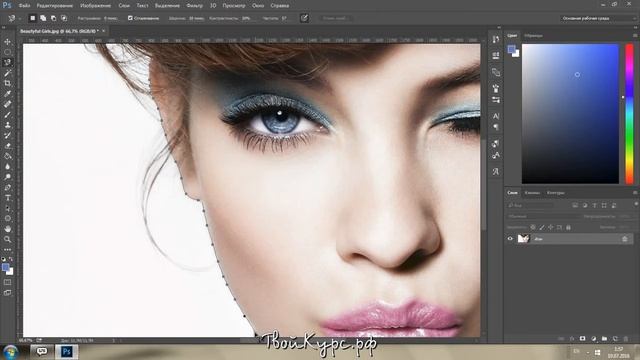Switch to the Образцы tab
This screenshot has width=640, height=360.
point(533,36)
